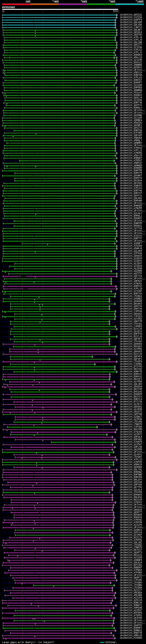Select label UniRef100_C0PPU6
Image resolution: width=146 pixels, height=644 pixels.
pyautogui.click(x=131, y=311)
